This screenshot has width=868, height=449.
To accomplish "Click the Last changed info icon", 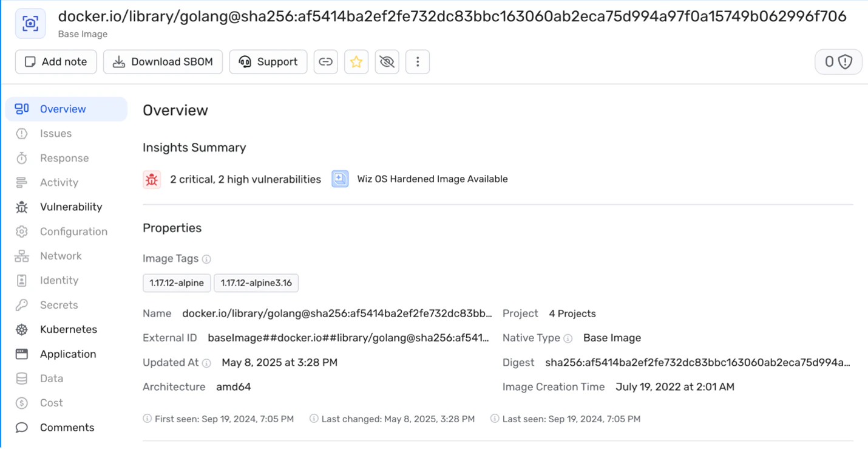I will pyautogui.click(x=314, y=419).
